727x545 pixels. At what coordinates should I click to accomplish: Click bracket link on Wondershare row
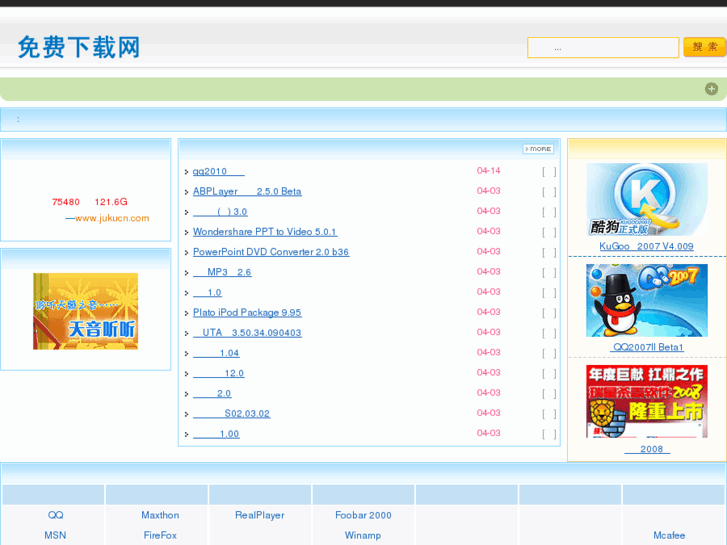click(x=549, y=232)
